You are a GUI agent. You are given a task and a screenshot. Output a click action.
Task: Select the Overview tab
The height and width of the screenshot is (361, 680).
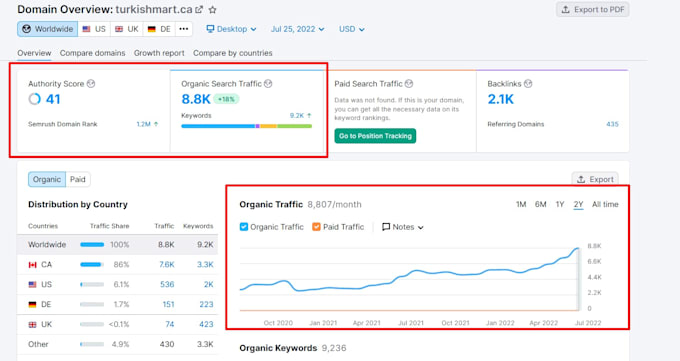pyautogui.click(x=34, y=53)
